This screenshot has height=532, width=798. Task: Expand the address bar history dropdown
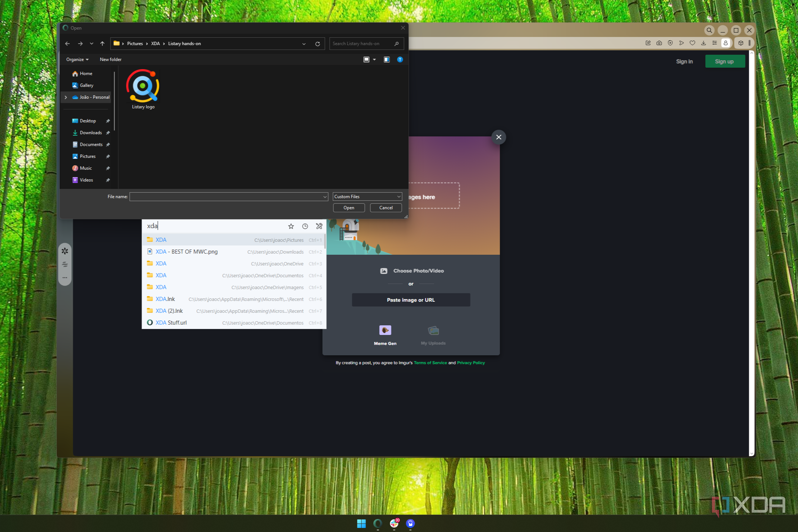[304, 44]
